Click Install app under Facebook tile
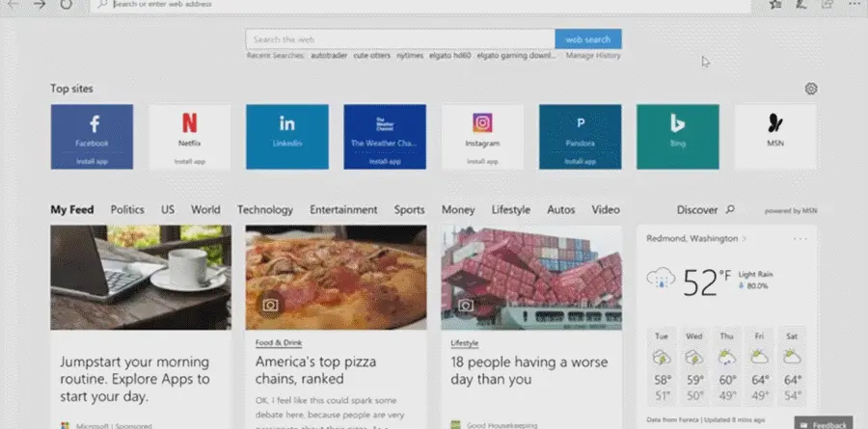Screen dimensions: 868x429 pyautogui.click(x=92, y=162)
